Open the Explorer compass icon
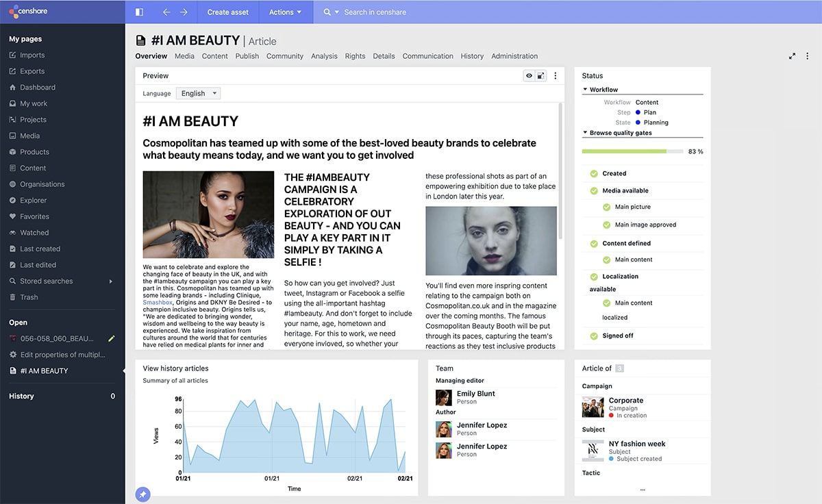 pyautogui.click(x=12, y=201)
